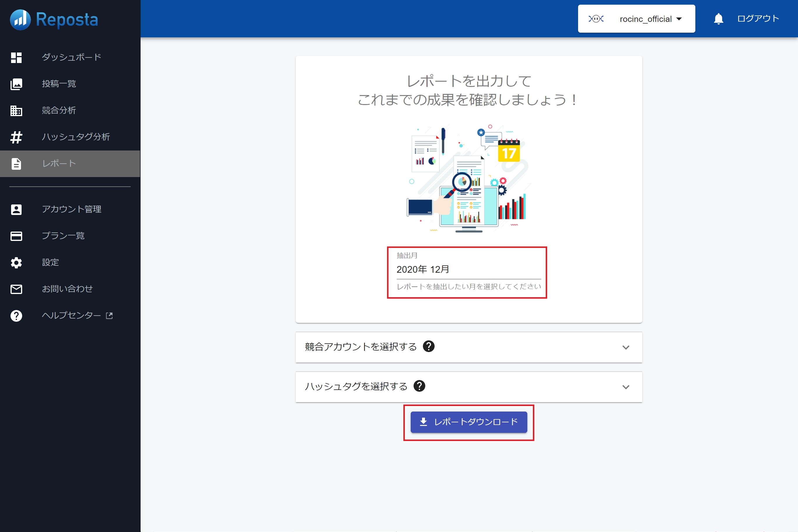Expand chevron for 競合アカウントを選択する
This screenshot has width=798, height=532.
tap(626, 347)
